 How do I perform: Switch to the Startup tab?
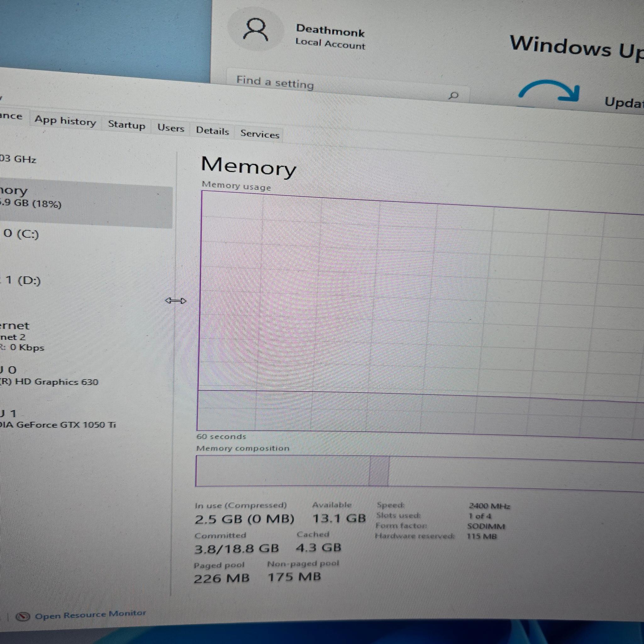(127, 125)
